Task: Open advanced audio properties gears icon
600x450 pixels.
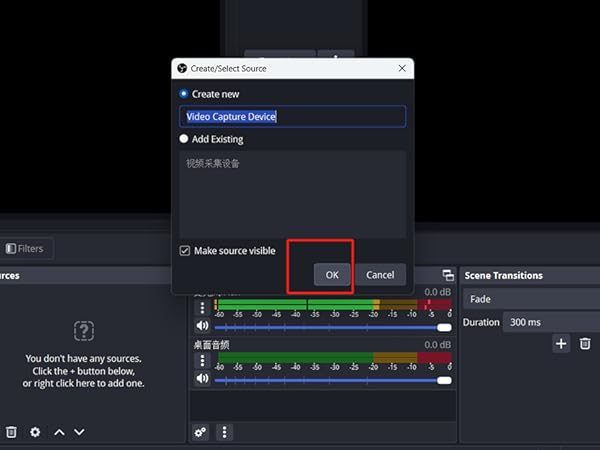Action: (200, 432)
